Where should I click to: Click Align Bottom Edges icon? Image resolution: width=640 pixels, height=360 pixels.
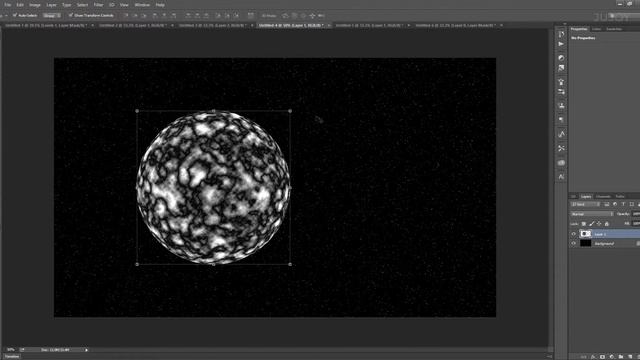point(144,16)
